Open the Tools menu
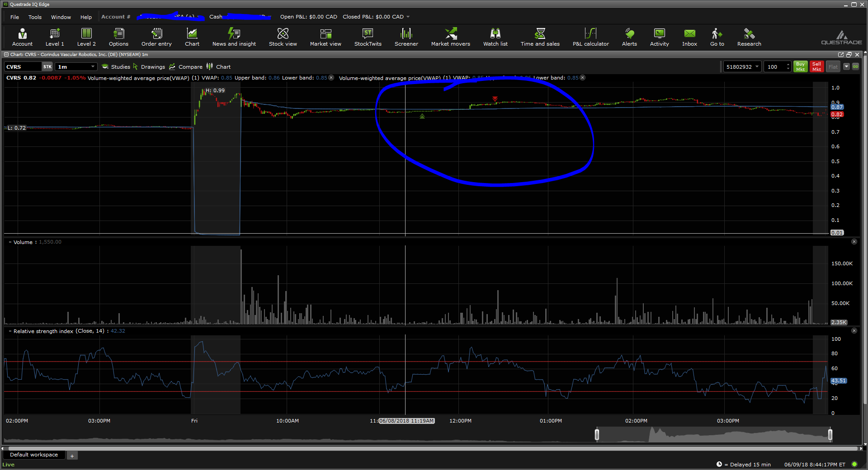This screenshot has height=470, width=868. tap(35, 17)
